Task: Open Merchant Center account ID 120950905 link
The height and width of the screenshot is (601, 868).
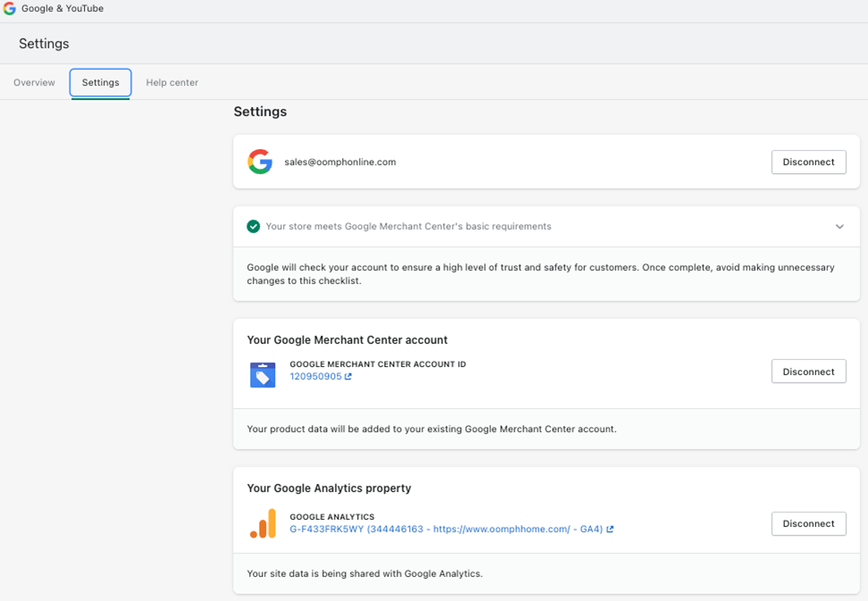Action: [x=315, y=377]
